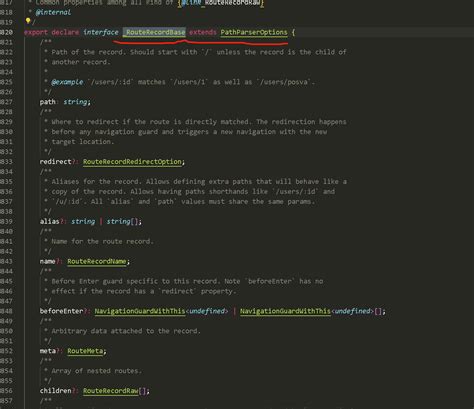Click the 'meta' property name

[47, 351]
